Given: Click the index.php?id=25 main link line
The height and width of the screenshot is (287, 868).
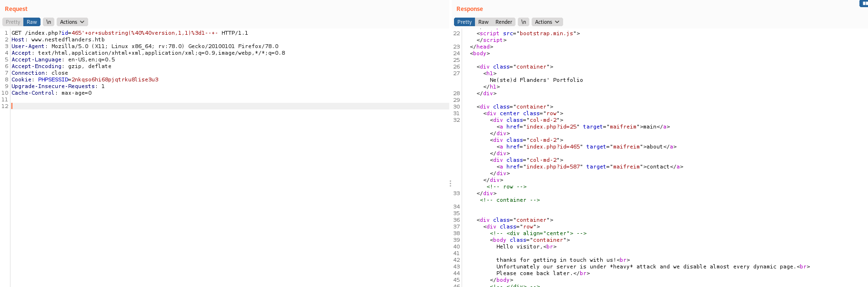Looking at the screenshot, I should (x=583, y=127).
